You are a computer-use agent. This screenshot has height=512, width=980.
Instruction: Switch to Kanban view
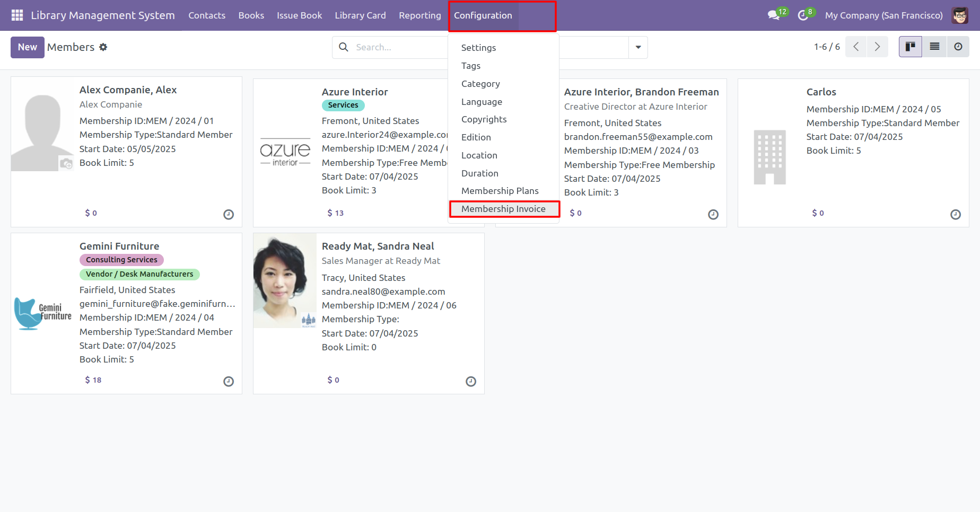pos(910,47)
